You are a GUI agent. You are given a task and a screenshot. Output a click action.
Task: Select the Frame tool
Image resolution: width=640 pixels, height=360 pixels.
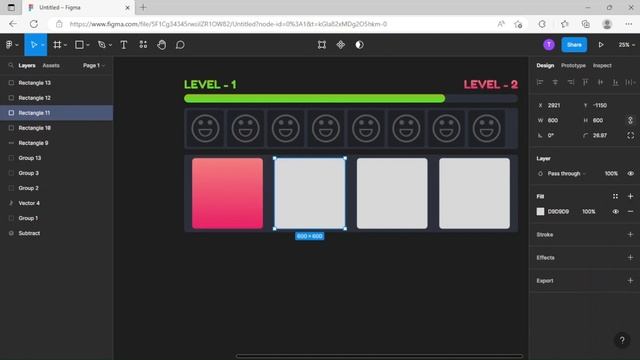[57, 45]
